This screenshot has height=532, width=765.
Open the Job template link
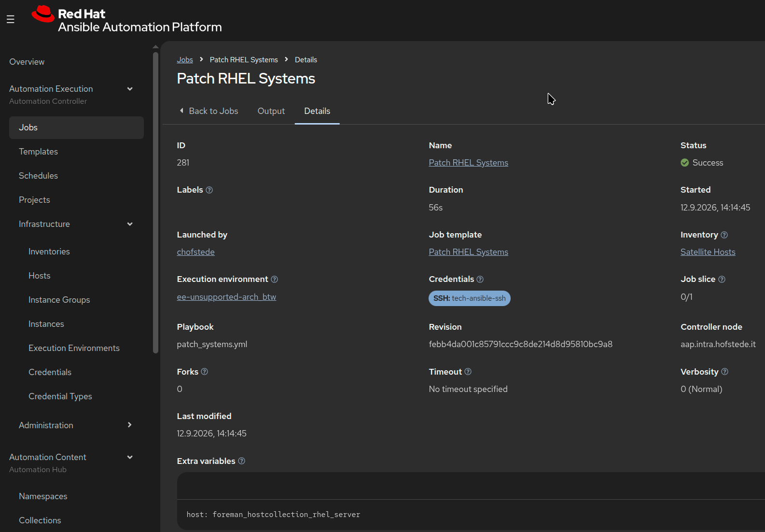(468, 252)
